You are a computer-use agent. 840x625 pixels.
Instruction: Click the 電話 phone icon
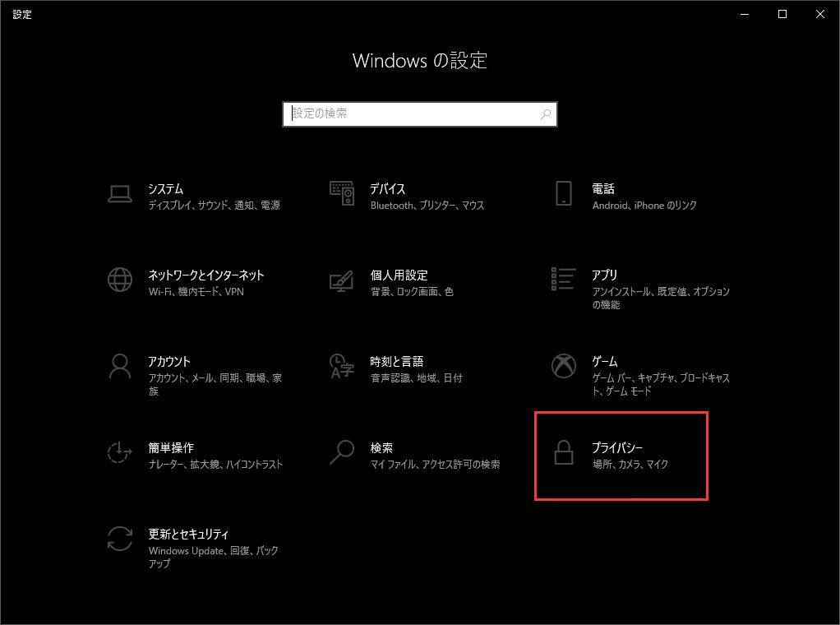click(x=564, y=193)
